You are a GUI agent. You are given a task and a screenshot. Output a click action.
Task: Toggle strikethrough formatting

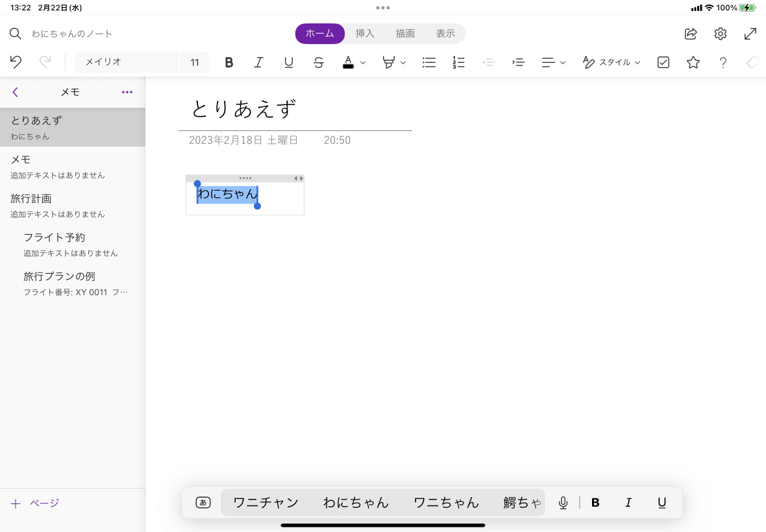click(x=318, y=62)
